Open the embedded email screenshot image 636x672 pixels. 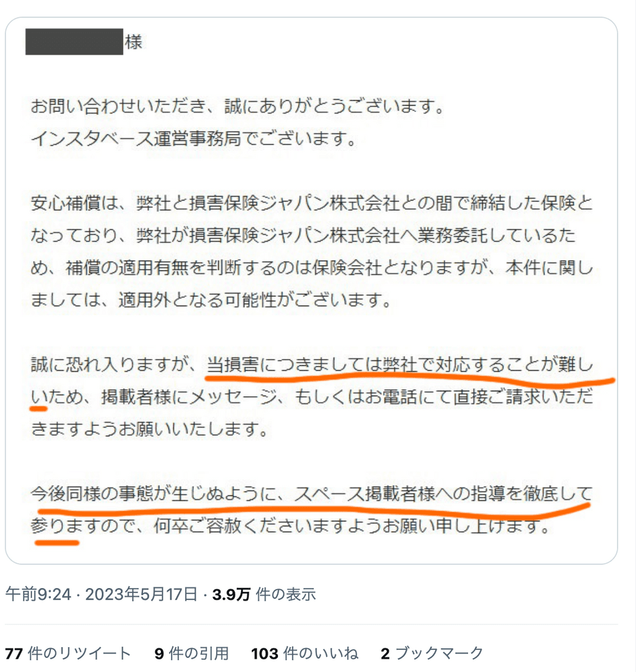(312, 291)
